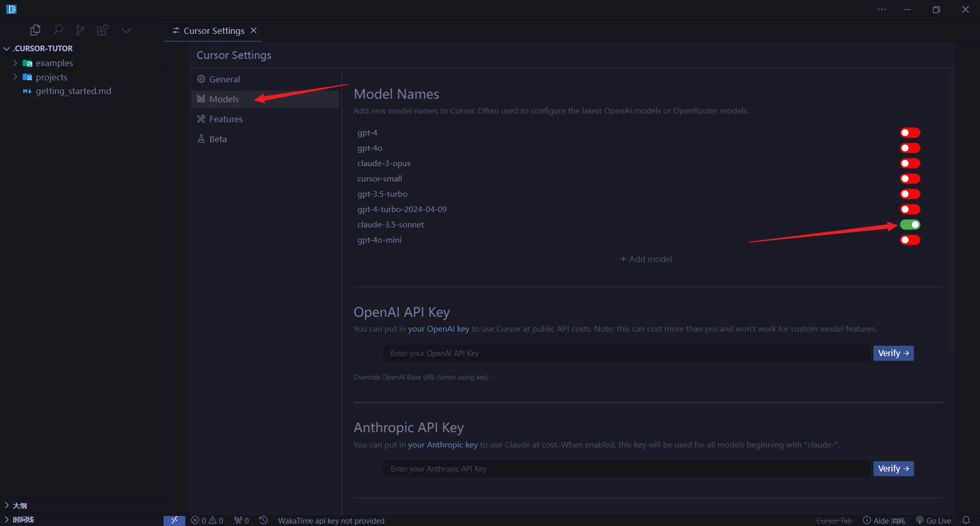Open the Extensions blocks icon
The image size is (980, 526).
click(x=102, y=30)
